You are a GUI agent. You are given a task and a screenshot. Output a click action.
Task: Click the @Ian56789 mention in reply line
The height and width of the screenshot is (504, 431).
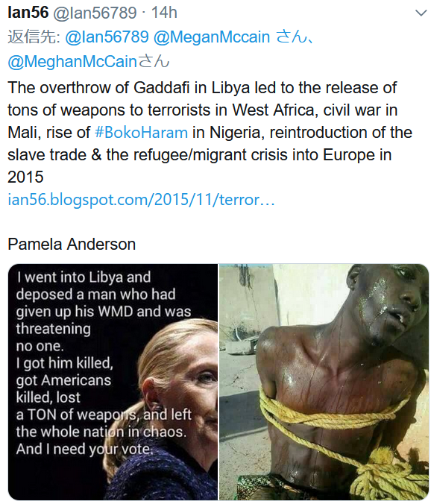[x=107, y=37]
